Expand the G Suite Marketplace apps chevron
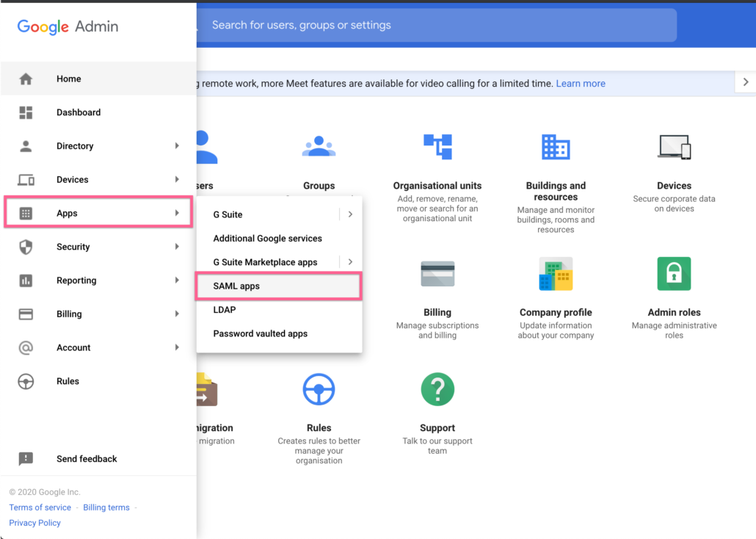This screenshot has height=539, width=756. point(351,262)
